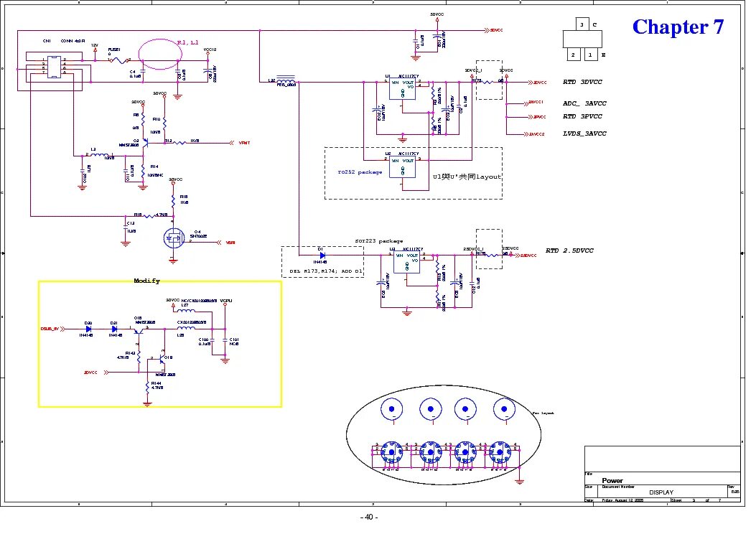
Task: Click the "RTD 3DVCC" net note
Action: click(x=582, y=82)
